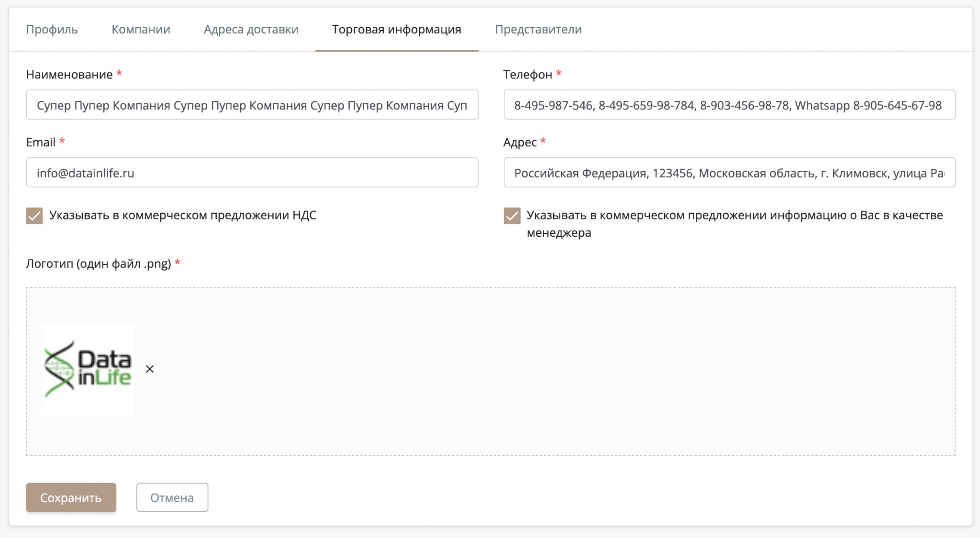This screenshot has height=538, width=980.
Task: Click the manager information label text 'менеджера'
Action: [558, 233]
